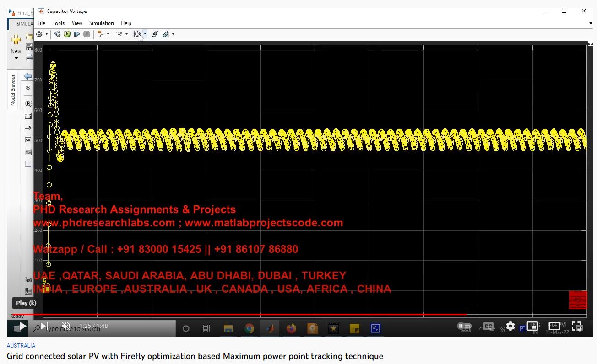The image size is (597, 364).
Task: Switch to theater mode button
Action: (554, 327)
